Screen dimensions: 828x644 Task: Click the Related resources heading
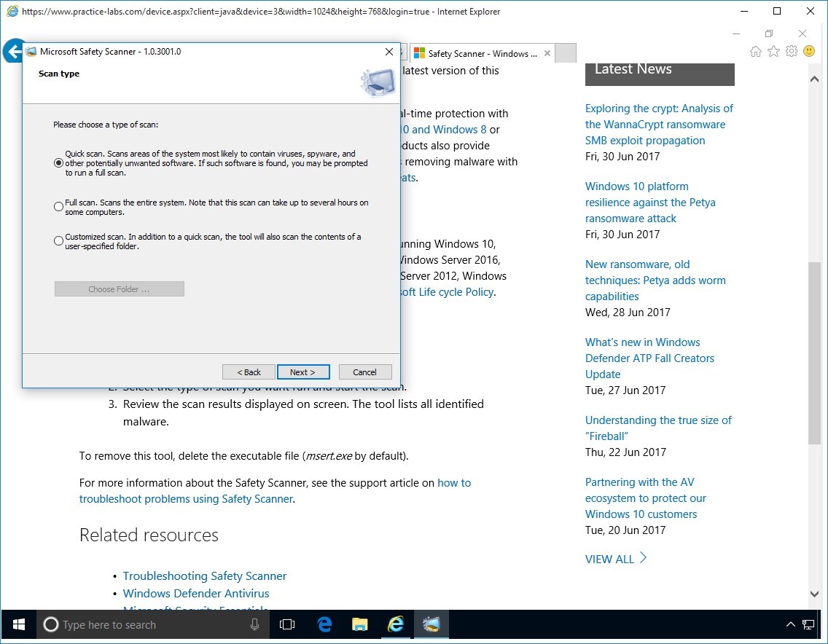tap(149, 535)
